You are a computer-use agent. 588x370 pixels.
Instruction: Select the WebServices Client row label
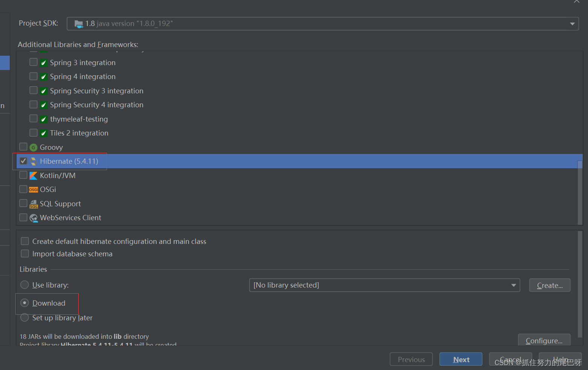click(x=70, y=218)
